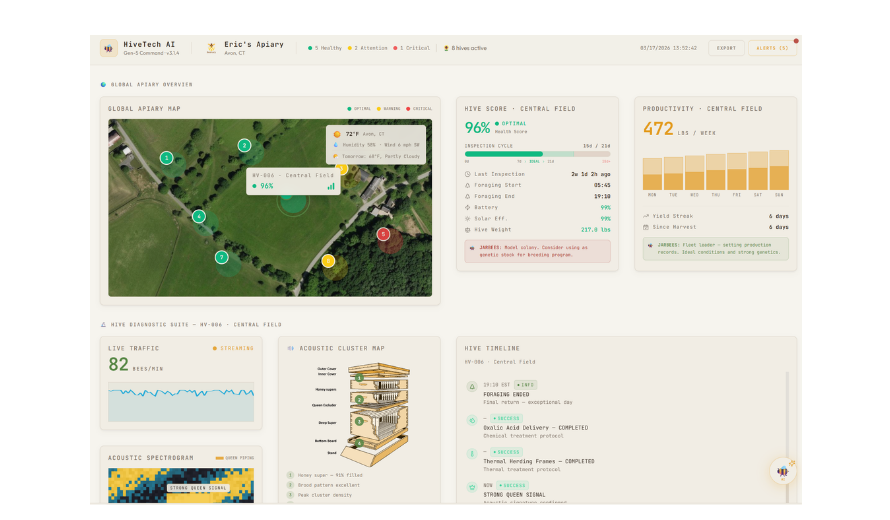Select hive marker 4 on the map
The image size is (890, 520).
pos(199,216)
